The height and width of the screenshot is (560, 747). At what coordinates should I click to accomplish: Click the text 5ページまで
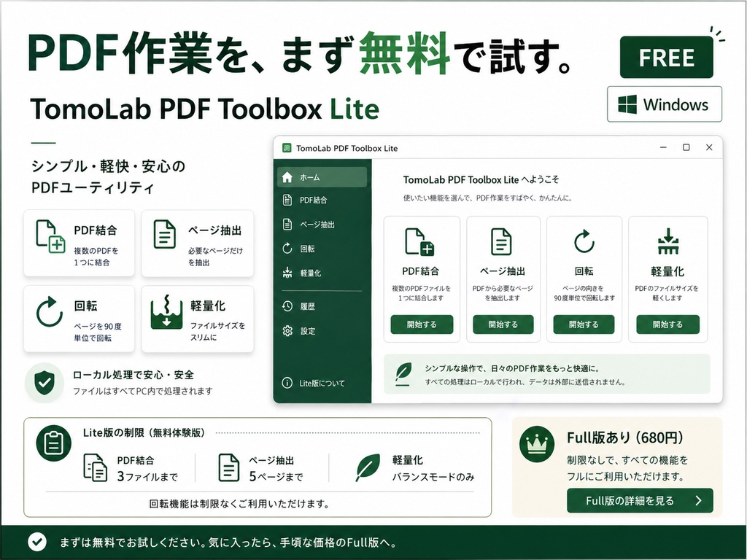[x=276, y=476]
